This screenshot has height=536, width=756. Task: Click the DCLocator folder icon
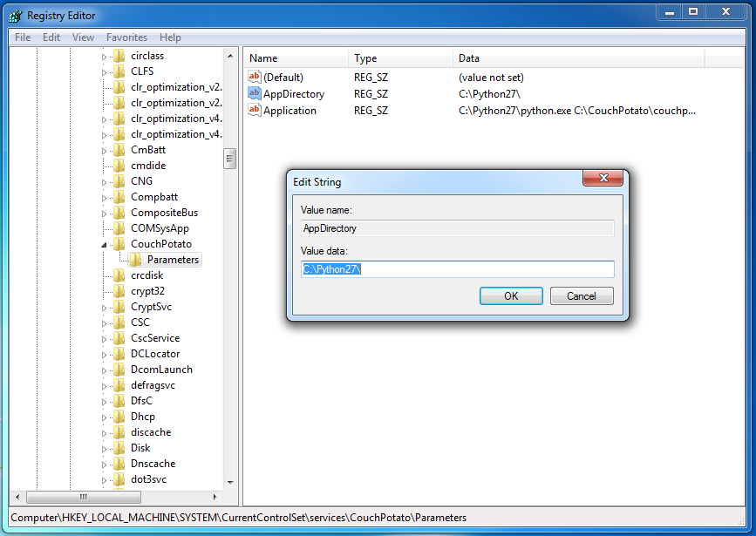(119, 354)
